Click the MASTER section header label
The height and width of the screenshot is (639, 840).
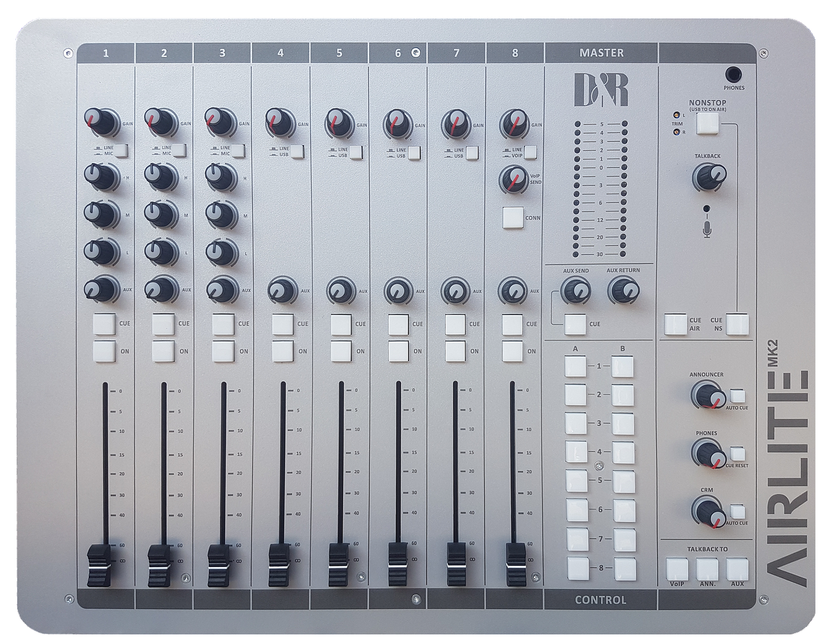pyautogui.click(x=601, y=53)
